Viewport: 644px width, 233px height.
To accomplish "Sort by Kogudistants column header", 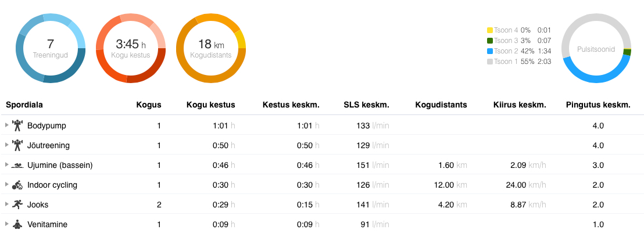I will click(441, 105).
